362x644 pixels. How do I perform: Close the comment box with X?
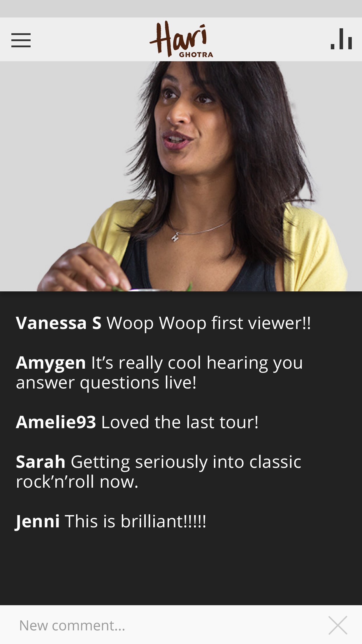(x=338, y=625)
